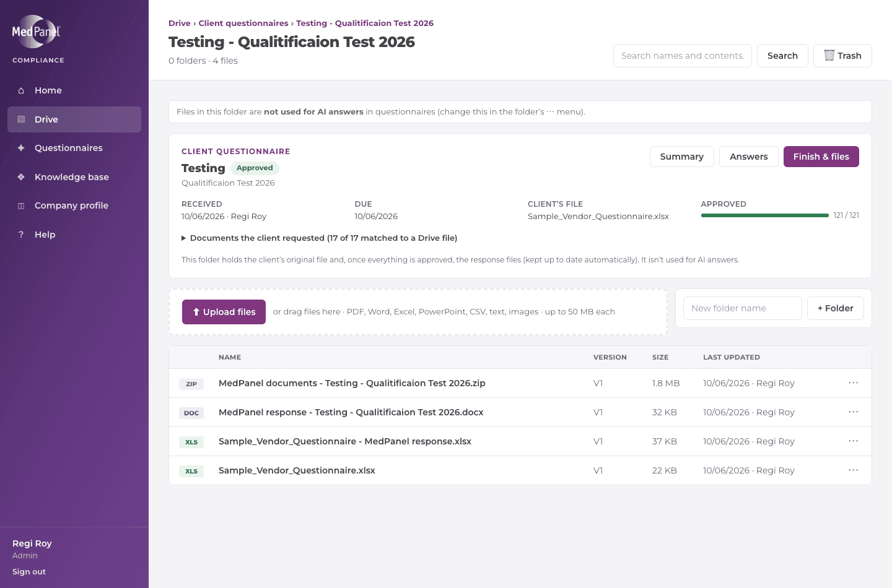
Task: Open the Trash
Action: coord(842,56)
